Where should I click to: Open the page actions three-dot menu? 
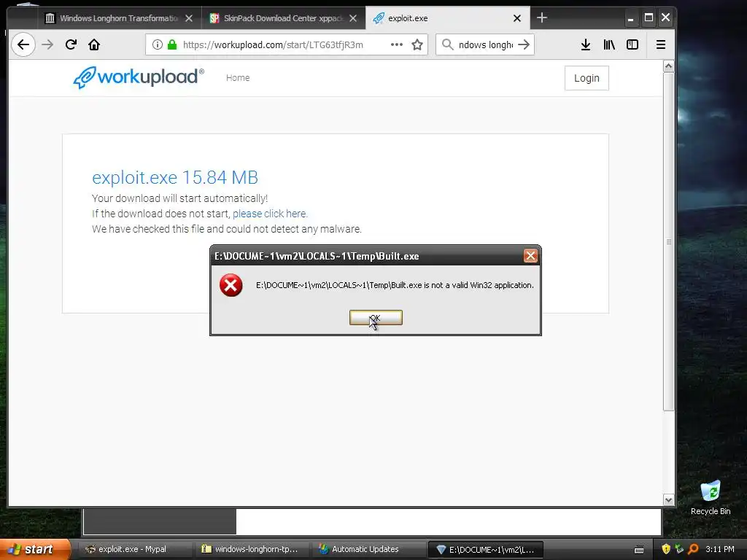[x=396, y=44]
